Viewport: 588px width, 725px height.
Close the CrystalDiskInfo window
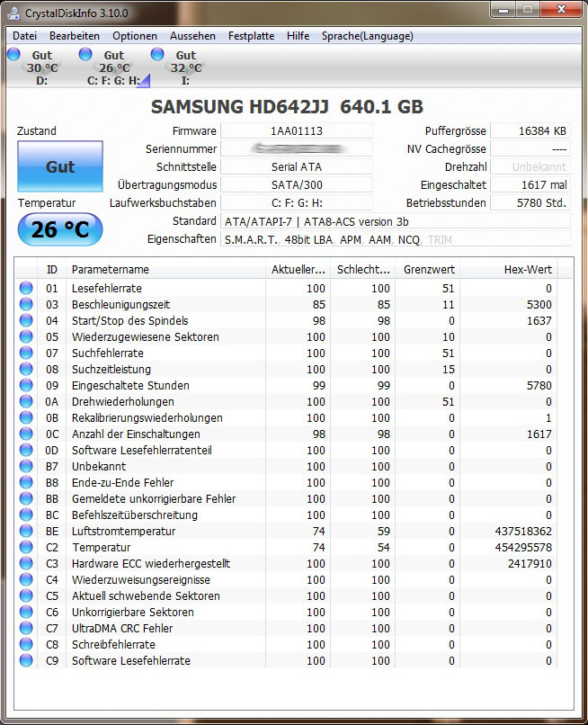[x=561, y=9]
